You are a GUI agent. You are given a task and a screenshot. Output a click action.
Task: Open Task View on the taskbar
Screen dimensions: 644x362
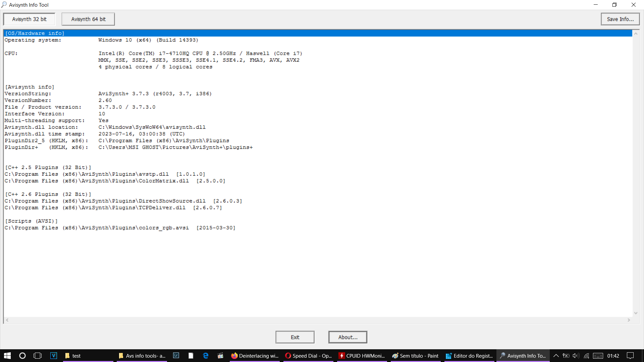tap(38, 356)
